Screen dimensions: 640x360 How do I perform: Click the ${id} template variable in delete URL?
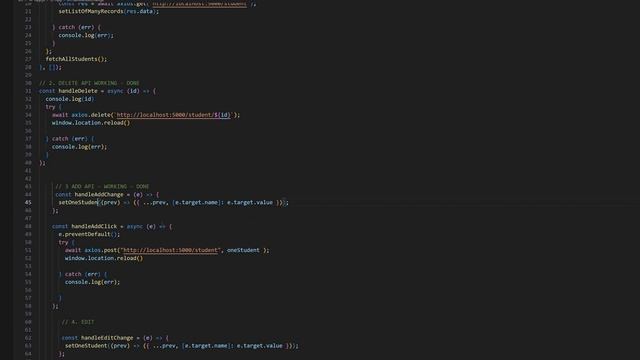click(222, 115)
